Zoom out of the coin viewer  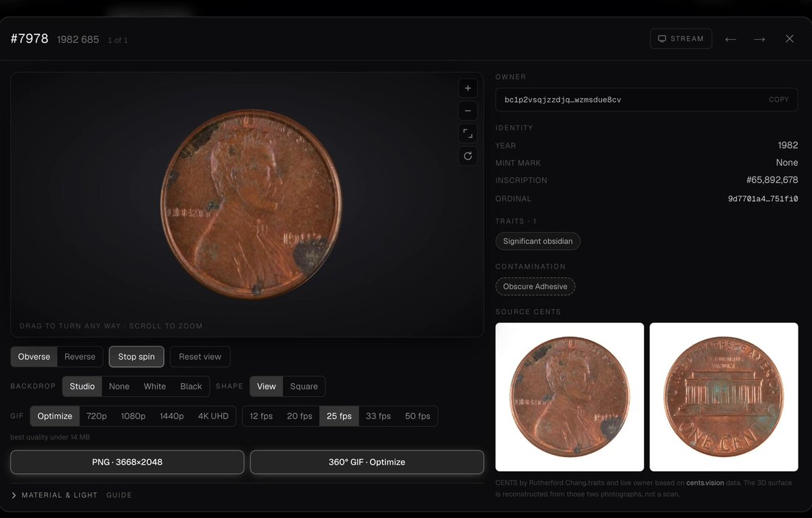click(468, 110)
